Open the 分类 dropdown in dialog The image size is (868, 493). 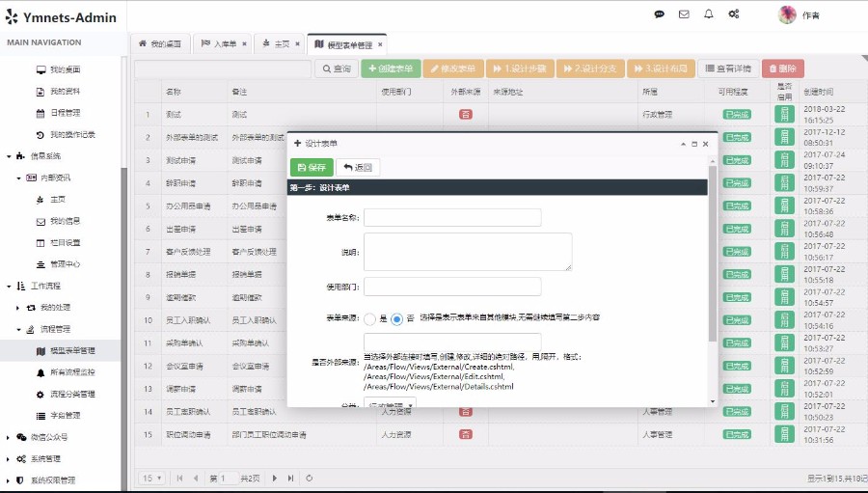(390, 403)
